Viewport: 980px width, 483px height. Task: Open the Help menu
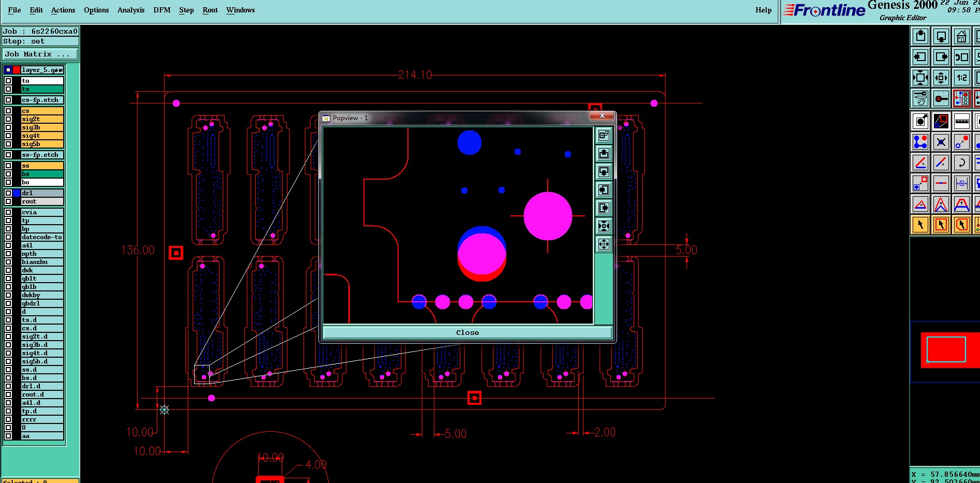764,10
